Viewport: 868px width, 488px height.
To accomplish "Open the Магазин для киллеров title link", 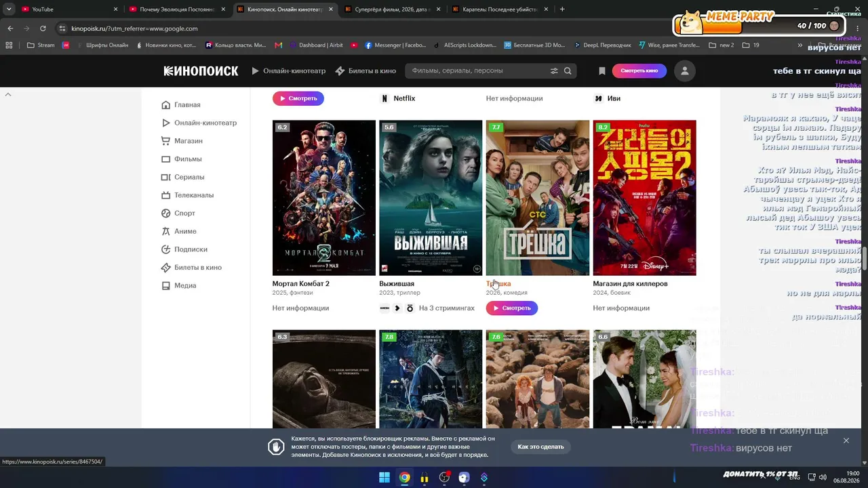I will [630, 284].
